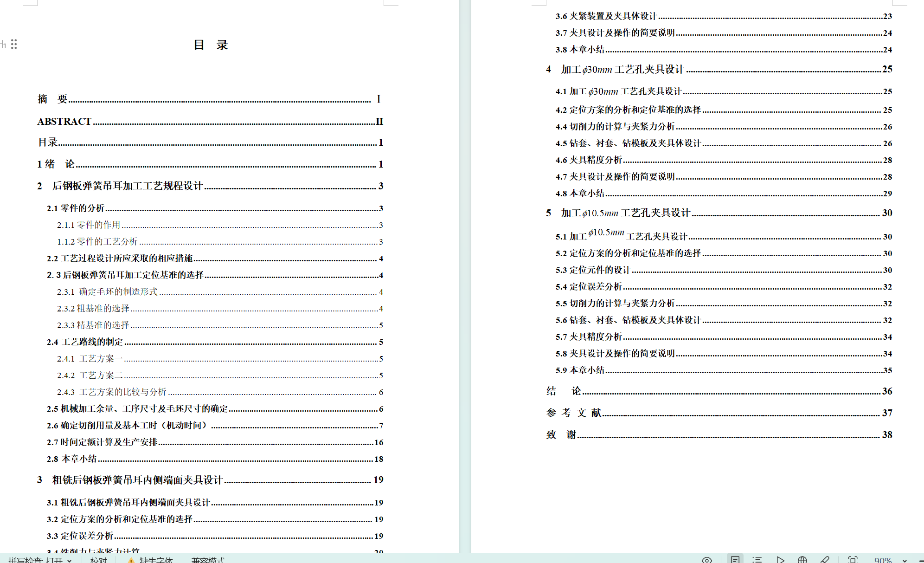
Task: Click 1 绪 论 contents entry
Action: click(210, 164)
